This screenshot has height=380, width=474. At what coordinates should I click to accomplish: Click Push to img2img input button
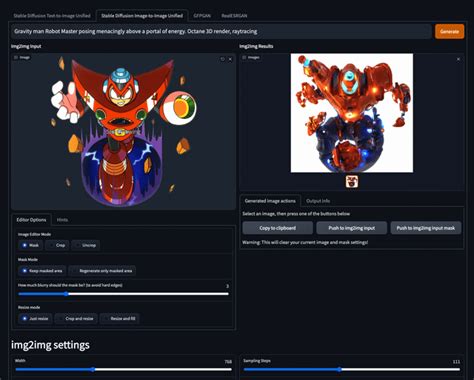coord(352,228)
